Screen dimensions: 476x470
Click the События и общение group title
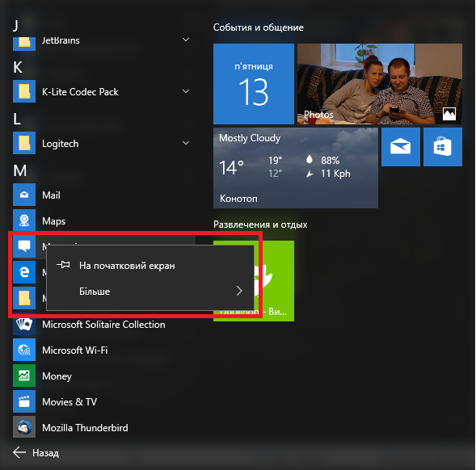click(x=259, y=27)
